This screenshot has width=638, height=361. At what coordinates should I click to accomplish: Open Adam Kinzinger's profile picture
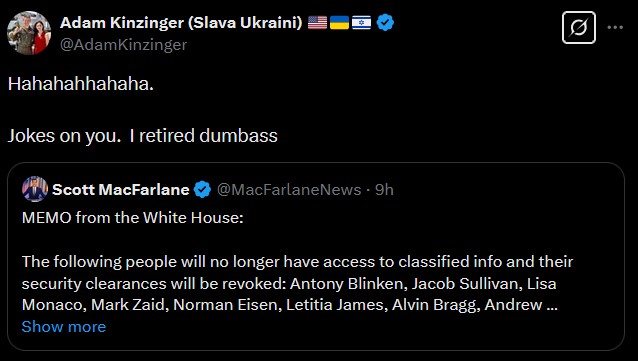[29, 33]
